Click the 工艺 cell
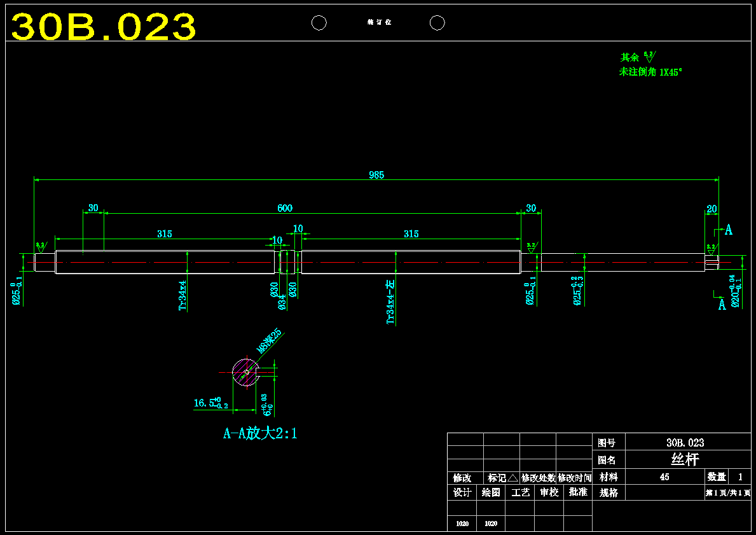Image resolution: width=756 pixels, height=535 pixels. [520, 492]
